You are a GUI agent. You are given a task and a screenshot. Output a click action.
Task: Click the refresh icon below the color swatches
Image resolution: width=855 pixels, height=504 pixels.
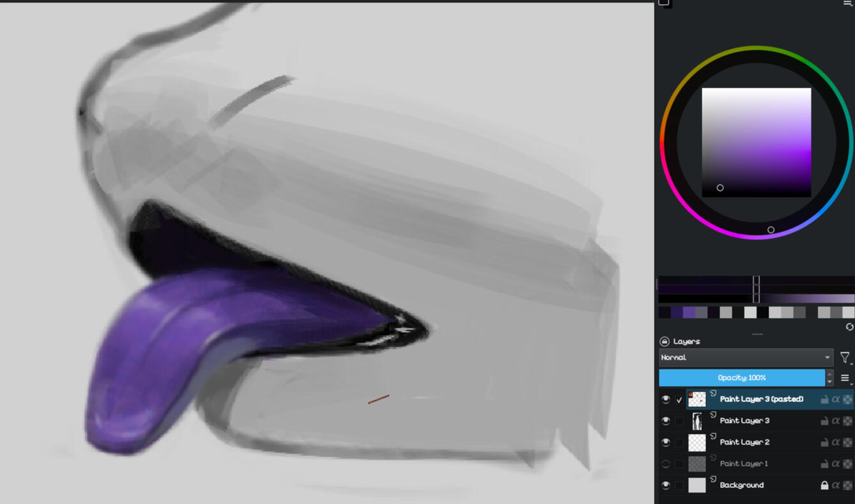coord(849,327)
